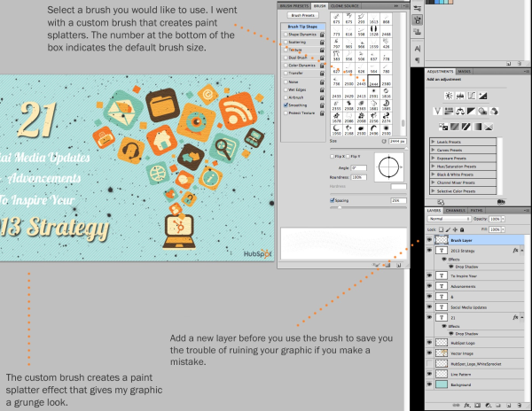
Task: Open layer style fx button at Layers panel bottom
Action: (467, 405)
